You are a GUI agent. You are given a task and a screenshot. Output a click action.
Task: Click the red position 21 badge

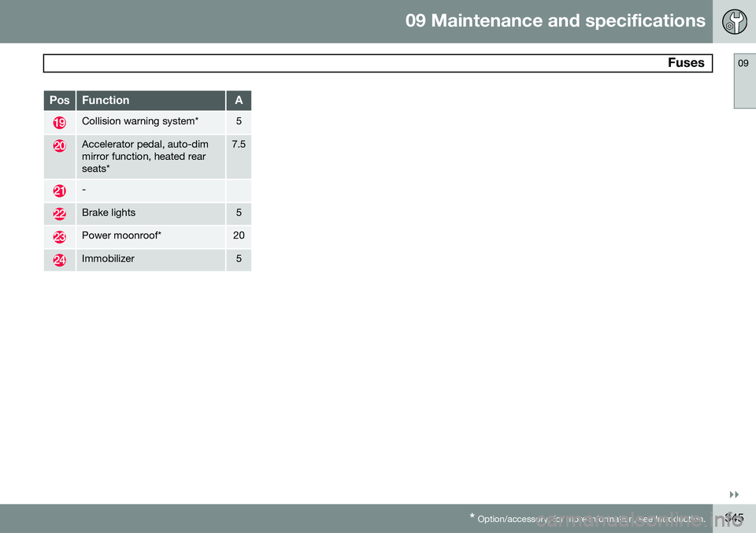[59, 191]
